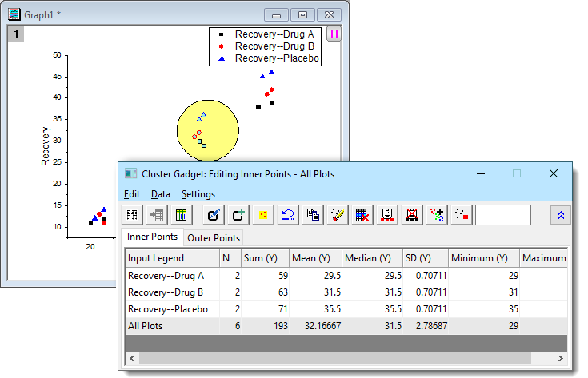588x378 pixels.
Task: Click the Mean (Y) column header
Action: pyautogui.click(x=314, y=258)
